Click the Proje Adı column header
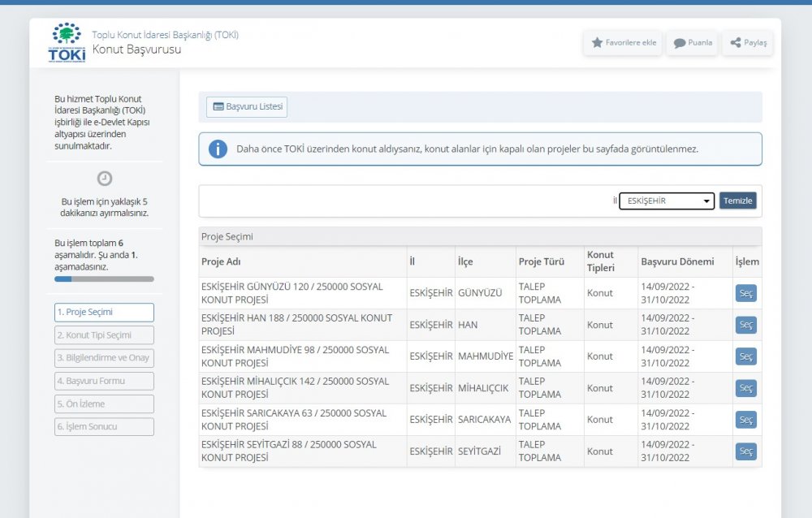The image size is (812, 518). (221, 261)
